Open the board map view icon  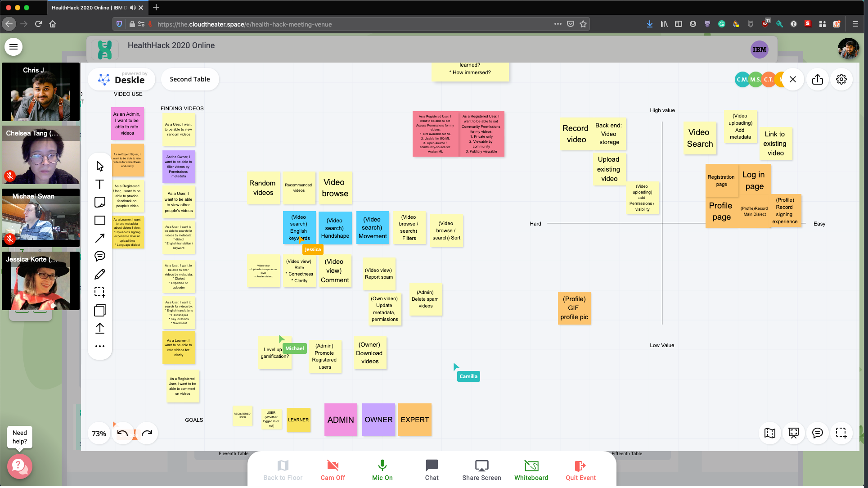(770, 433)
